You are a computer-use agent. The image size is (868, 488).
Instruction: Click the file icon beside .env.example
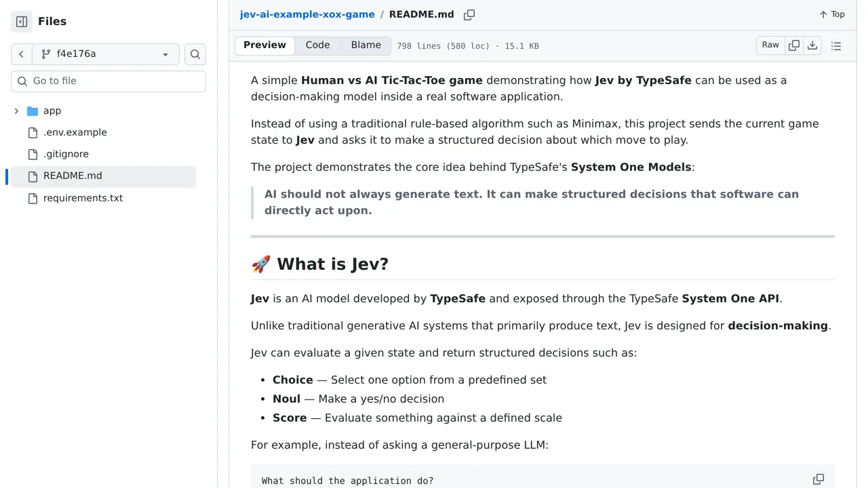[33, 133]
